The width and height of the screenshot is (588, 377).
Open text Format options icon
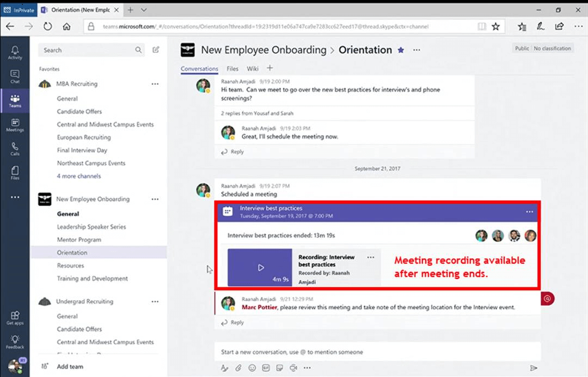pyautogui.click(x=224, y=368)
